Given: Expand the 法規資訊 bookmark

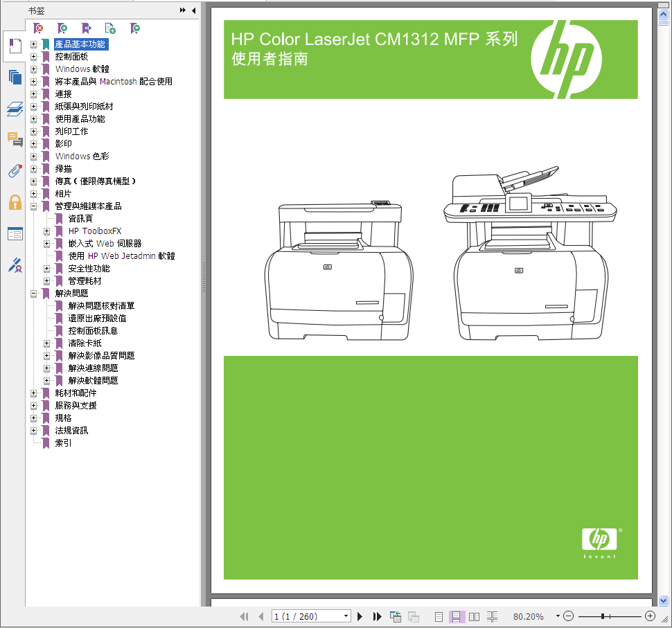Looking at the screenshot, I should [33, 431].
